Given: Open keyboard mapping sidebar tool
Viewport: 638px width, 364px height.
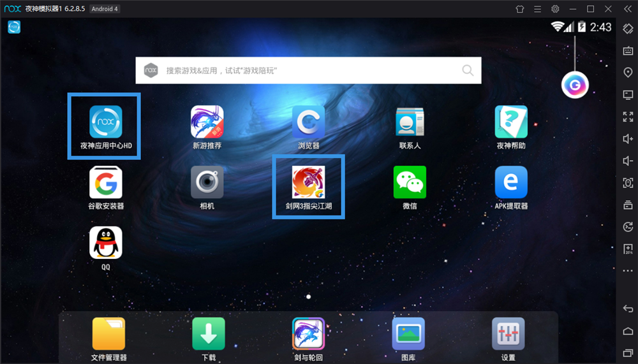Looking at the screenshot, I should pos(628,51).
